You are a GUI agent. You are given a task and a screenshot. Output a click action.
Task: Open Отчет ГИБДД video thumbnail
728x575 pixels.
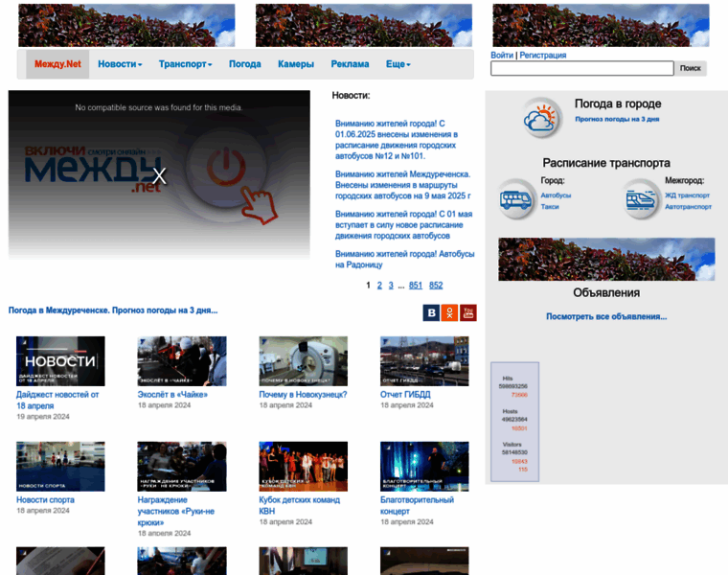click(x=424, y=361)
